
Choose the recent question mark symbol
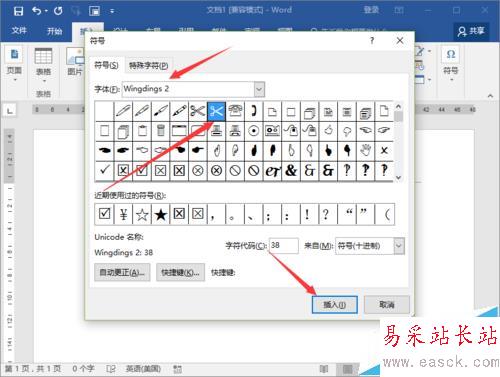[326, 214]
